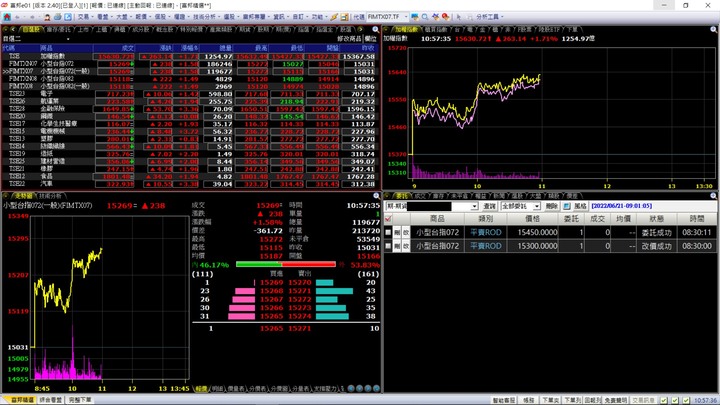Open the customer service person icon

[47, 17]
